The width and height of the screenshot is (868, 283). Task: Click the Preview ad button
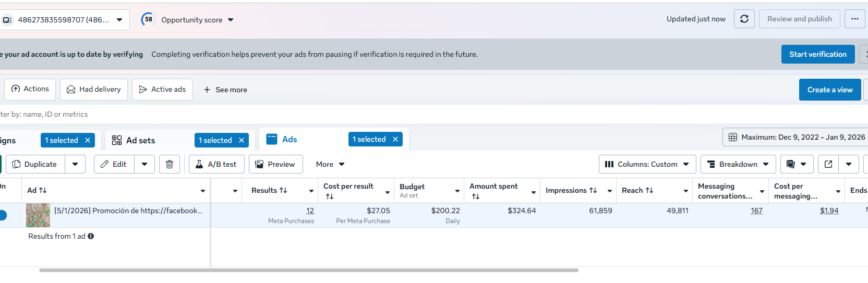coord(275,164)
